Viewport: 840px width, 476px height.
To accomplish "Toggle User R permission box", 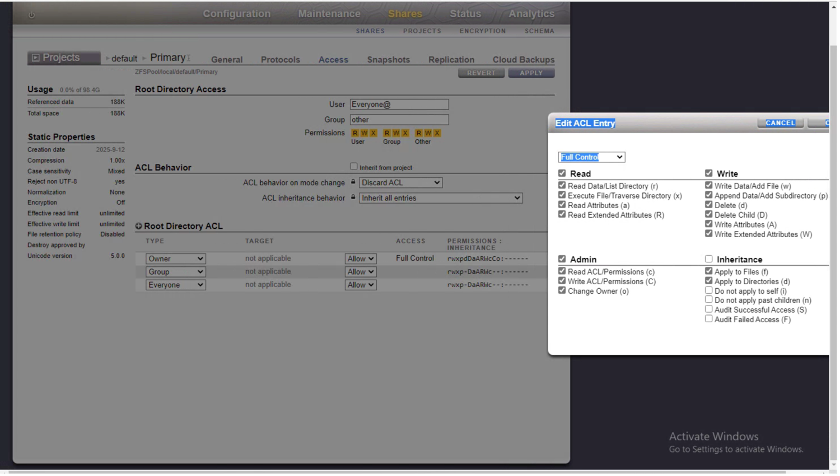I will pyautogui.click(x=355, y=133).
